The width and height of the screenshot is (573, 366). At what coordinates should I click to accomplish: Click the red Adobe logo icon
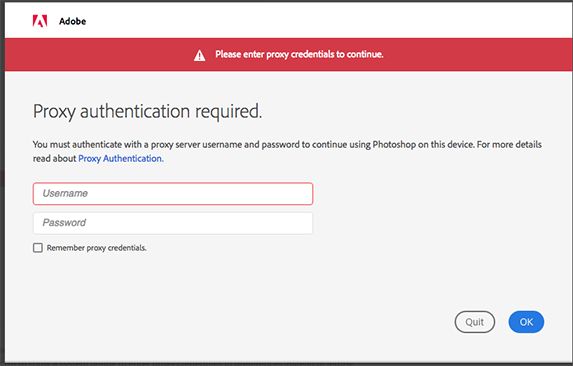tap(40, 21)
